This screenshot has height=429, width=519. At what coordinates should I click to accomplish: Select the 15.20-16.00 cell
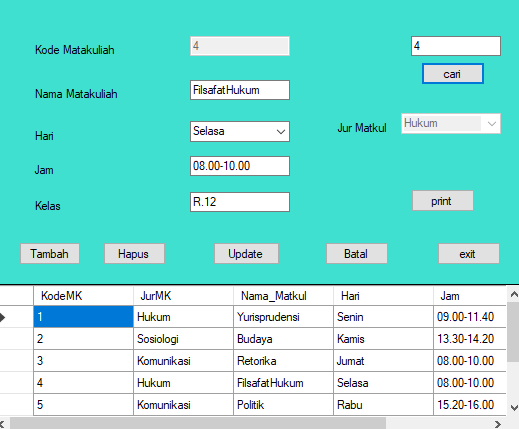470,405
